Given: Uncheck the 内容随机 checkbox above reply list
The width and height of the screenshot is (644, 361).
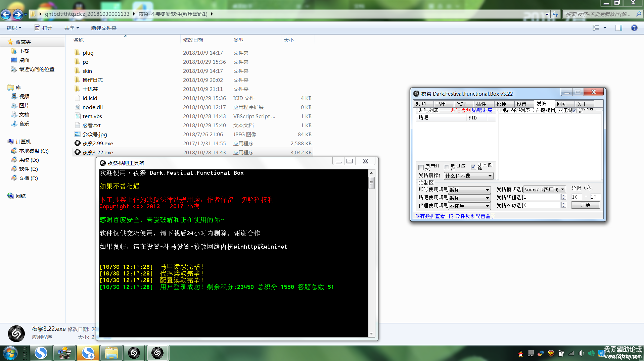Looking at the screenshot, I should point(574,110).
